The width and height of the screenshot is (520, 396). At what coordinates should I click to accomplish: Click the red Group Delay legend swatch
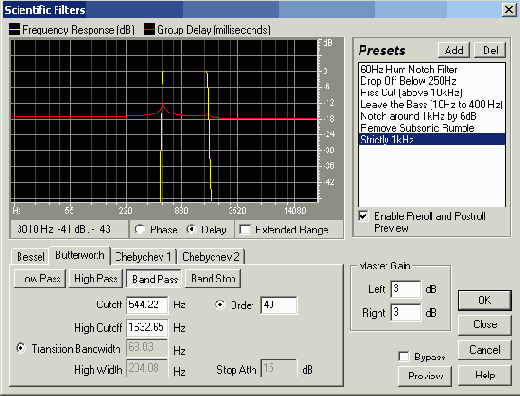tap(149, 29)
